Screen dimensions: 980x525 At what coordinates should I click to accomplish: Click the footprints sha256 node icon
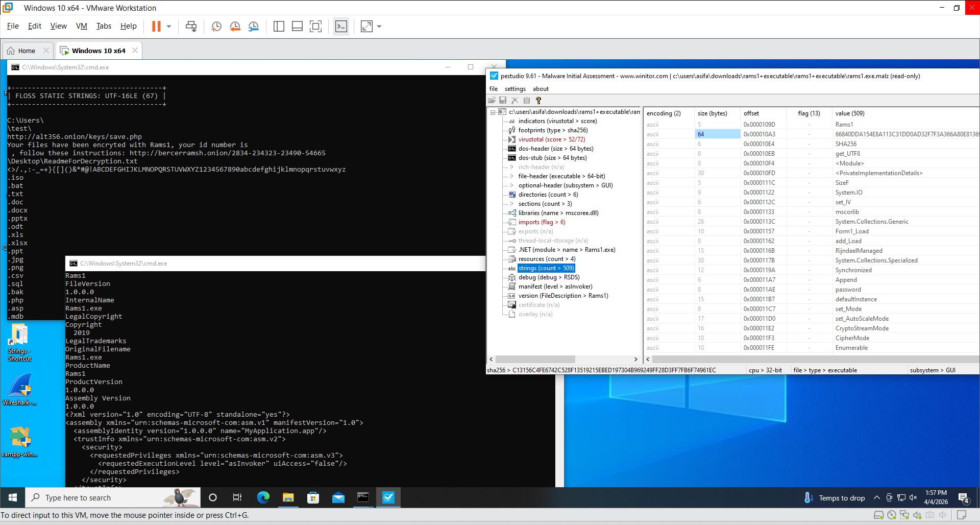click(512, 130)
